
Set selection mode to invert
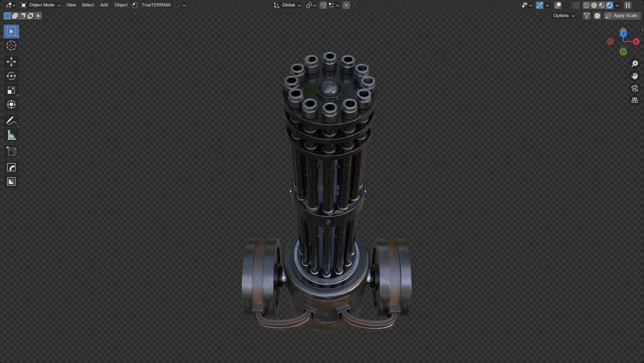tap(30, 16)
